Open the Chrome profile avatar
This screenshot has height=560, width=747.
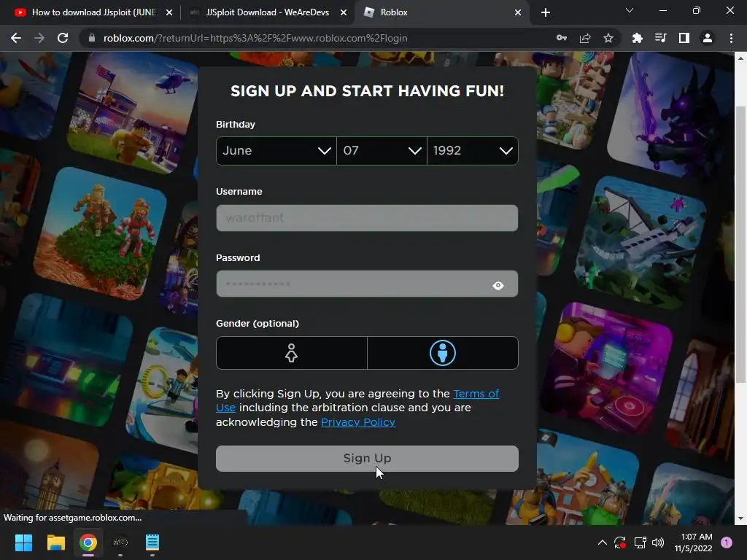coord(708,38)
